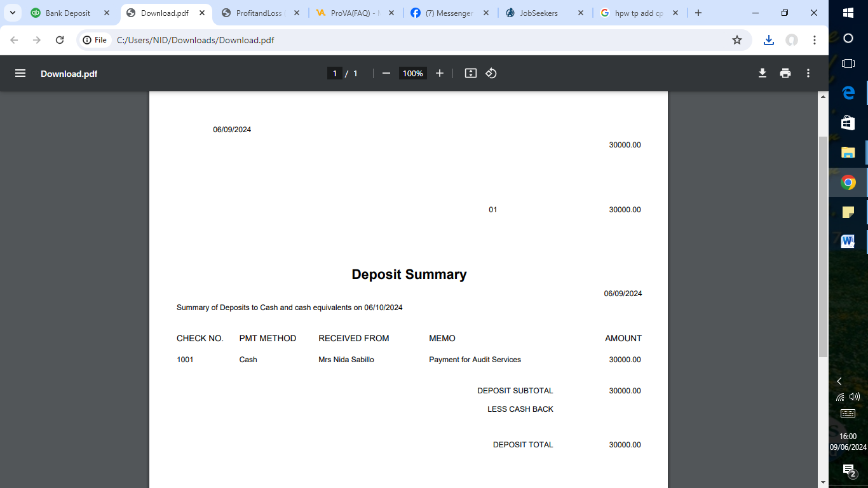Go back to previous page
This screenshot has width=868, height=488.
coord(15,40)
